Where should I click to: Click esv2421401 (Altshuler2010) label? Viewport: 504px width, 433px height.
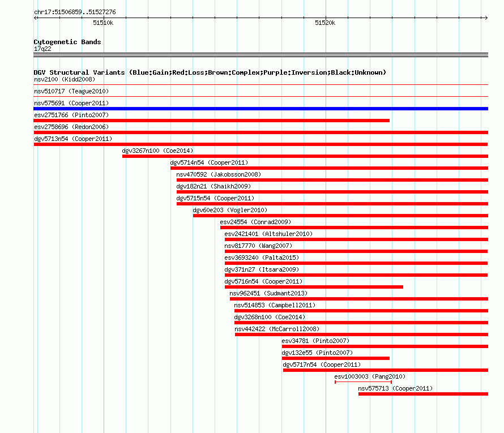[x=268, y=234]
